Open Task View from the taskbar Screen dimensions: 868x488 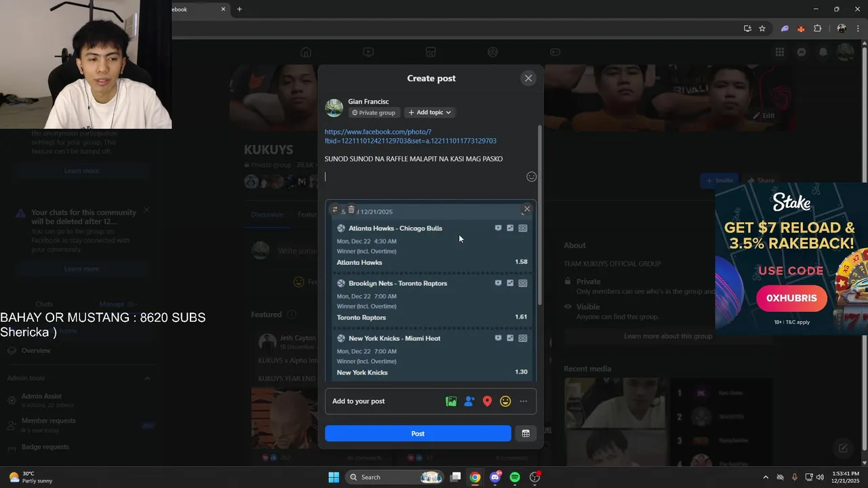pos(456,477)
